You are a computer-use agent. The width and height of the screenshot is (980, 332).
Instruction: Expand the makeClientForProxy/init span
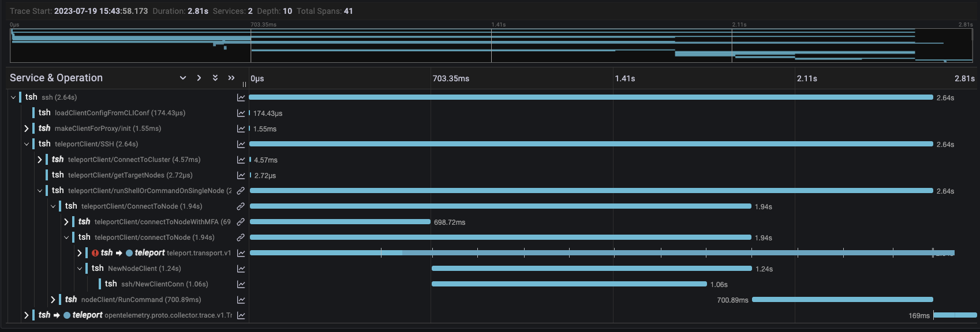(27, 129)
